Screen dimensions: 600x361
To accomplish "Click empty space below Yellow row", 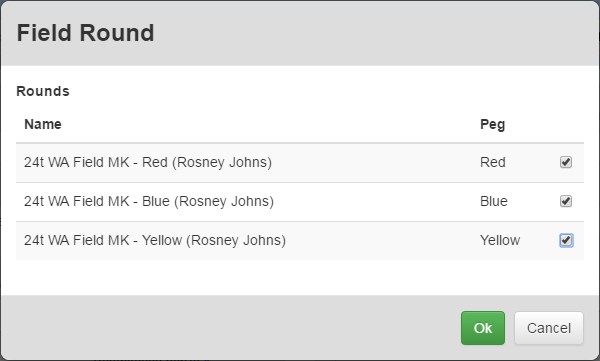I will 300,277.
